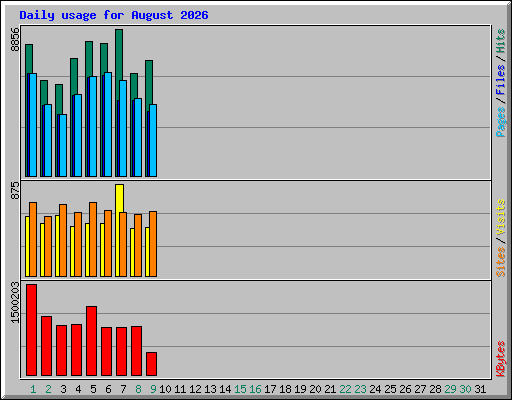This screenshot has height=400, width=512.
Task: Click the cyan Pages bar for day 6
Action: (x=108, y=124)
